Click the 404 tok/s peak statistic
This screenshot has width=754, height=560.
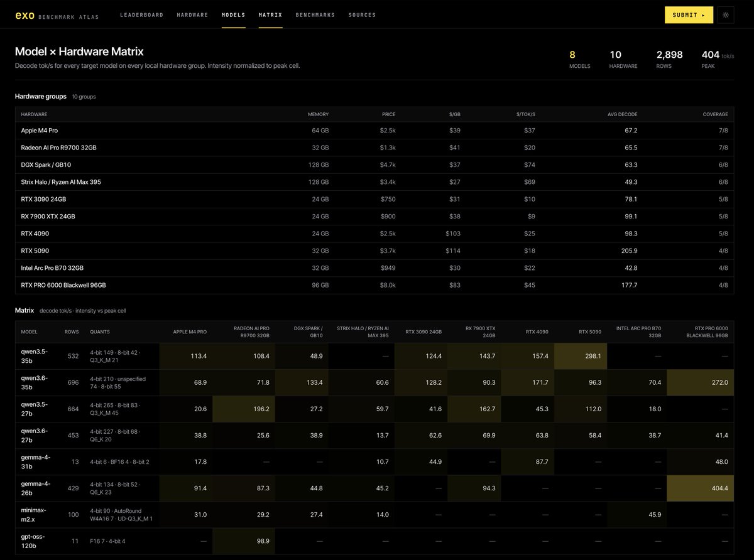coord(718,58)
